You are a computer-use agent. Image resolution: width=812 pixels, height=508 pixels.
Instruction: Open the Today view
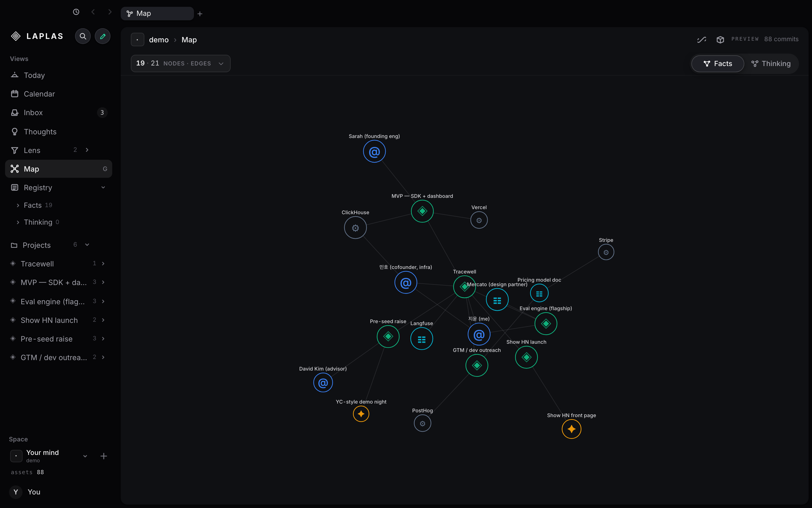[x=58, y=75]
